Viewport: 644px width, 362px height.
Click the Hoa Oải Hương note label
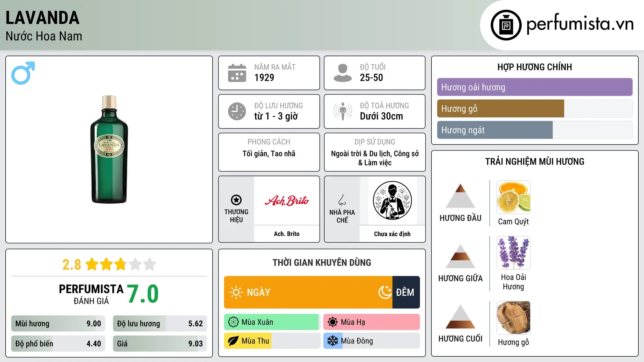(x=514, y=282)
